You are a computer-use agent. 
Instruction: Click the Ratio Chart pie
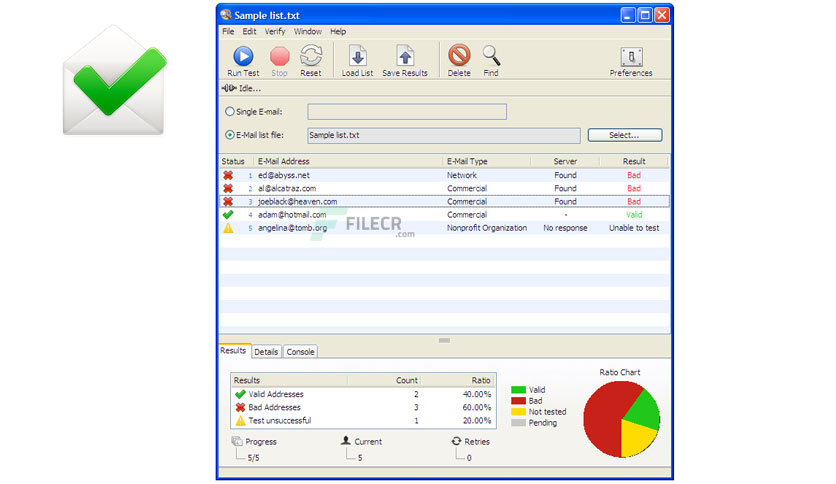click(x=621, y=419)
